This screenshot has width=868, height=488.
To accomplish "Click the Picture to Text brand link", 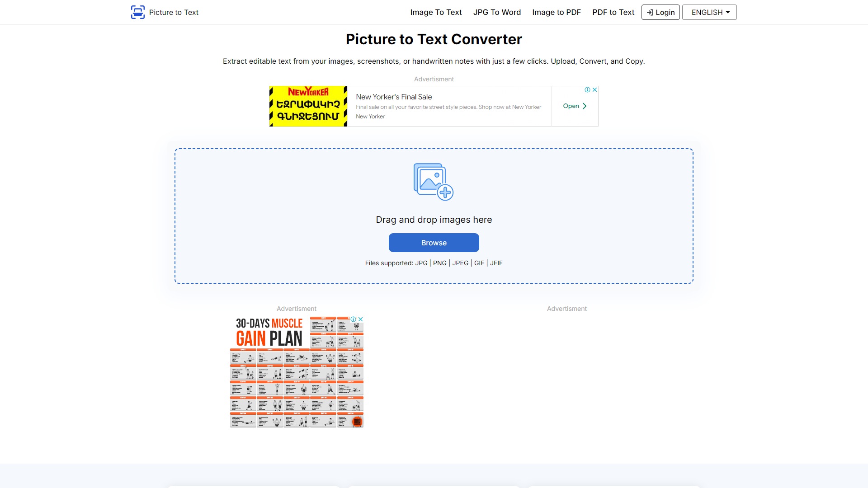I will tap(174, 12).
